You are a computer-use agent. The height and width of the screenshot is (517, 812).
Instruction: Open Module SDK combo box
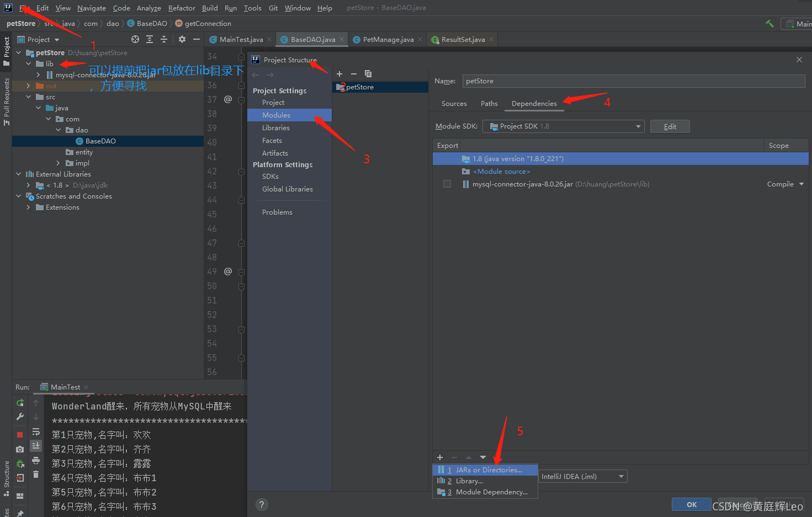coord(564,126)
